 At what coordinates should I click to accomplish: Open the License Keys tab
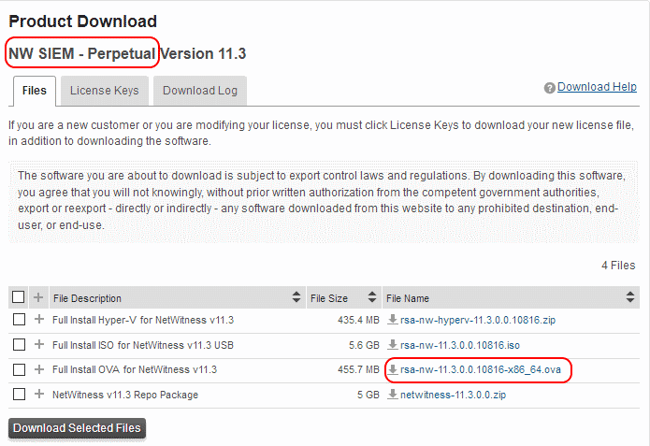104,91
